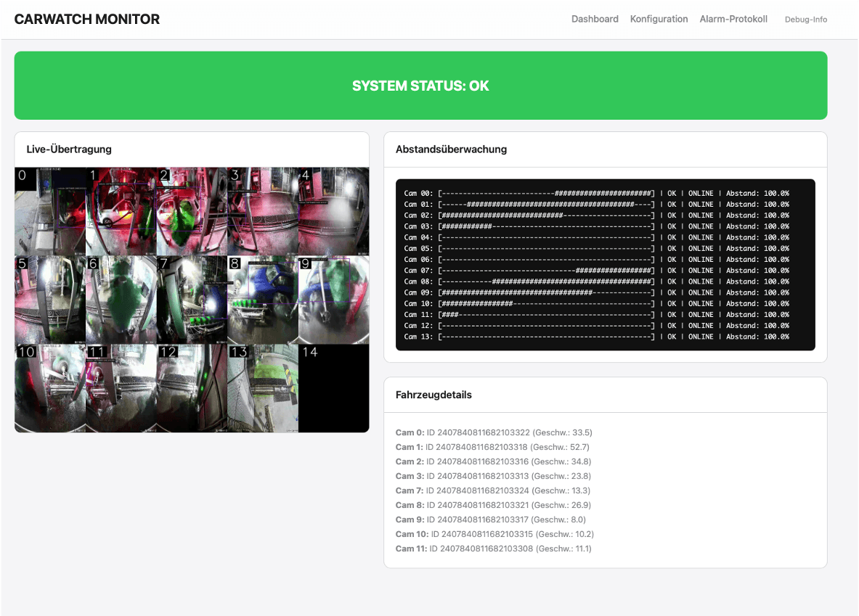Image resolution: width=859 pixels, height=616 pixels.
Task: Go to the Konfiguration page
Action: point(659,20)
